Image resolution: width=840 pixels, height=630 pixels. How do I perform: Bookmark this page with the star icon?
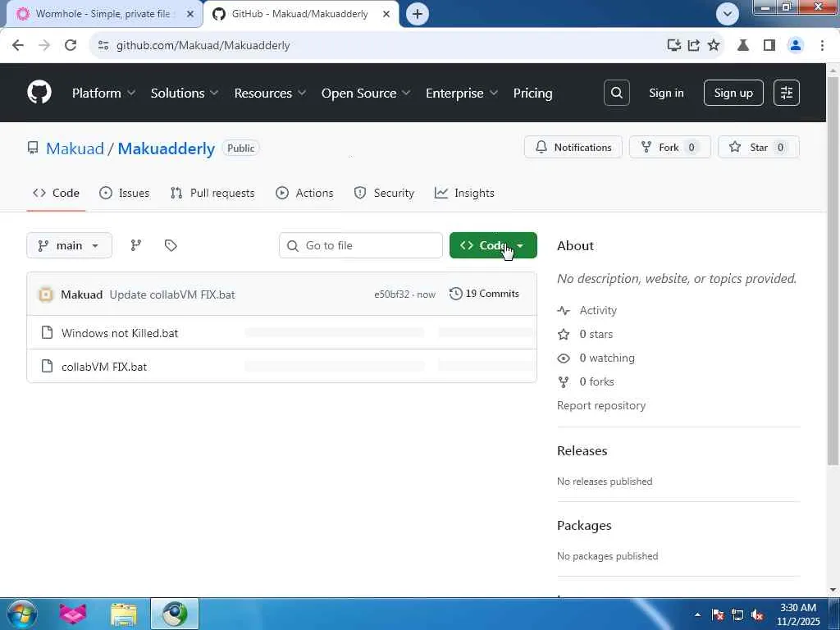coord(714,45)
